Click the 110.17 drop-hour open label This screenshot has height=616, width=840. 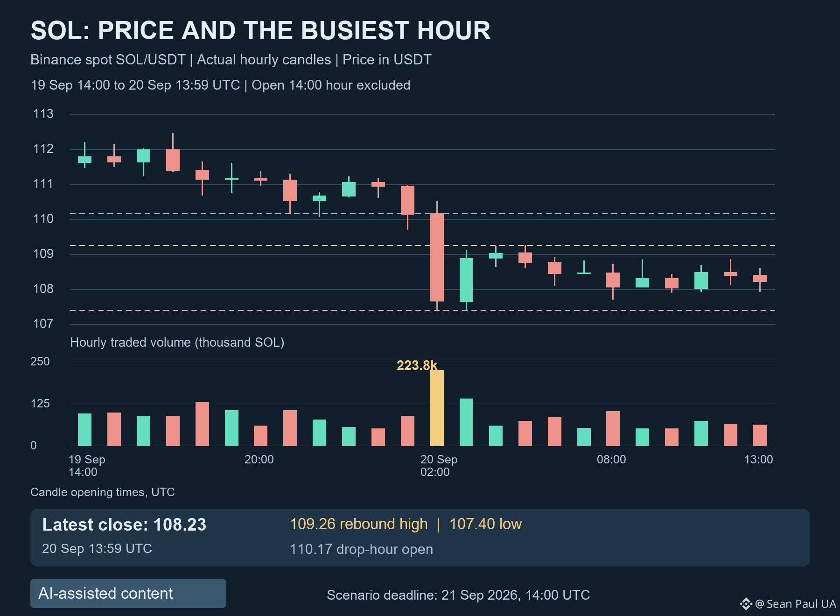click(x=361, y=549)
